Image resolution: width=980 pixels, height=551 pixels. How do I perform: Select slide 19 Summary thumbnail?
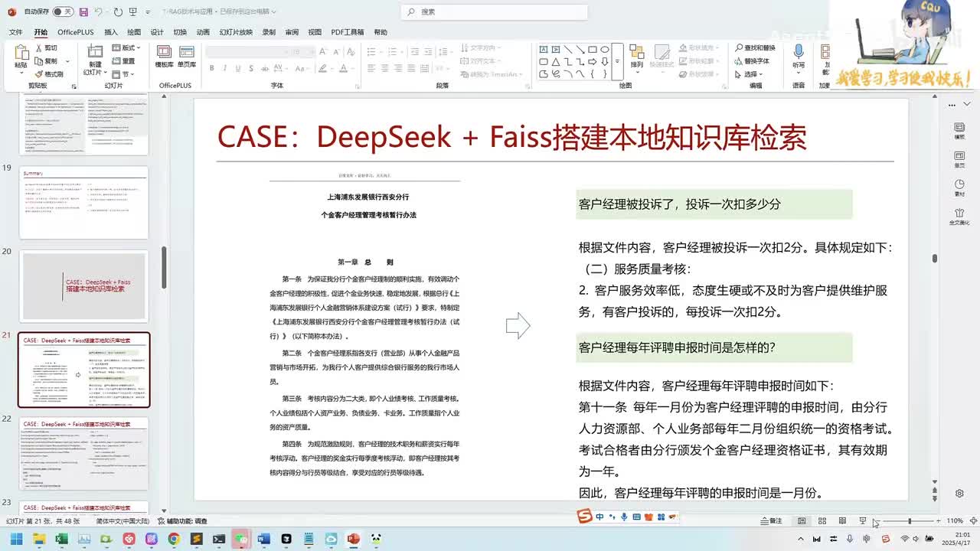(83, 203)
